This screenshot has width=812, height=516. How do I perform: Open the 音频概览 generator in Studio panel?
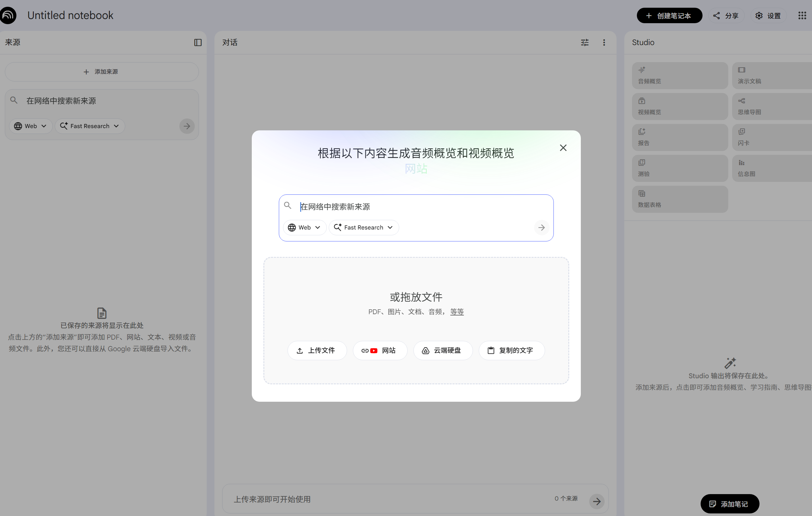[x=679, y=75]
